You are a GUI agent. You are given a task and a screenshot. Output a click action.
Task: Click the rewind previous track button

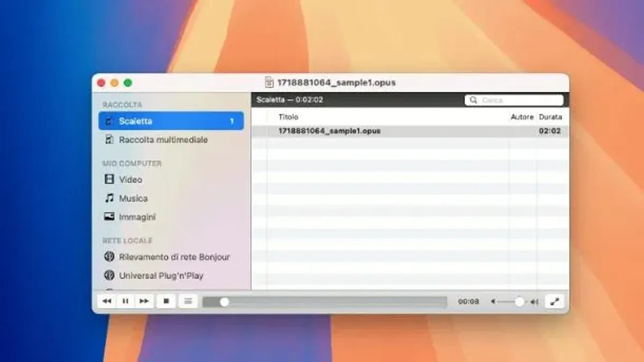click(107, 301)
